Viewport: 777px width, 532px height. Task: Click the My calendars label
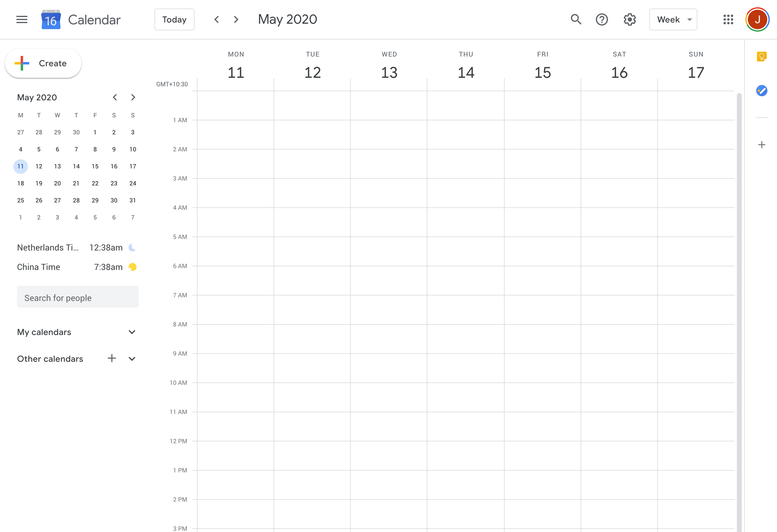click(x=44, y=332)
